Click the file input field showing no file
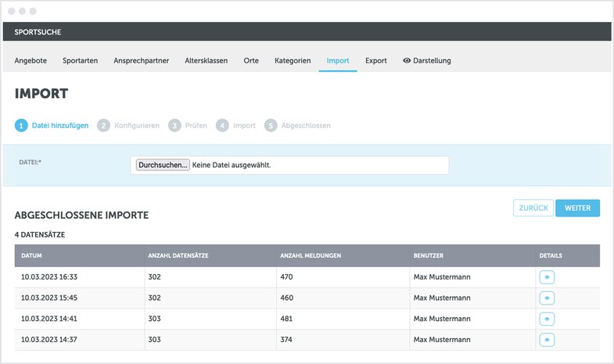The width and height of the screenshot is (614, 364). (313, 165)
